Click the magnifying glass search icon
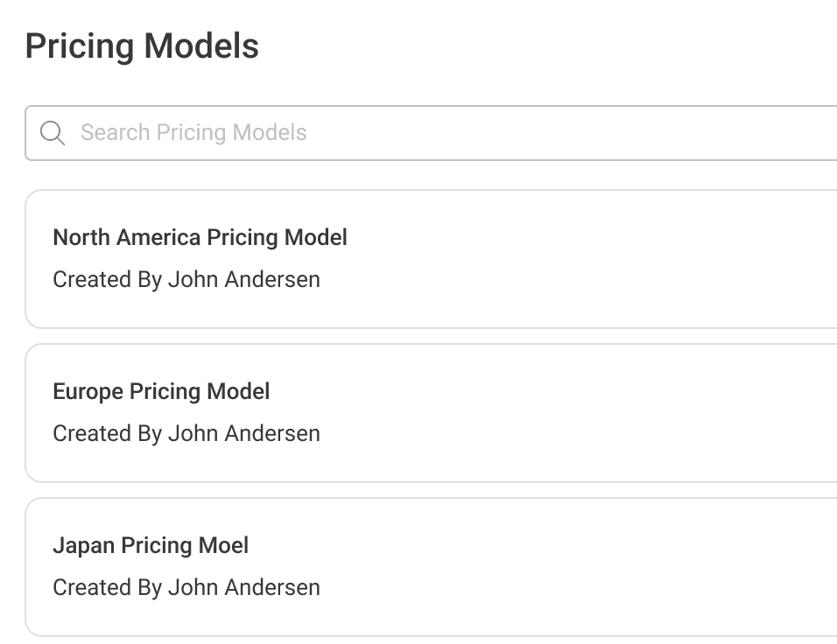This screenshot has width=837, height=644. pos(53,133)
